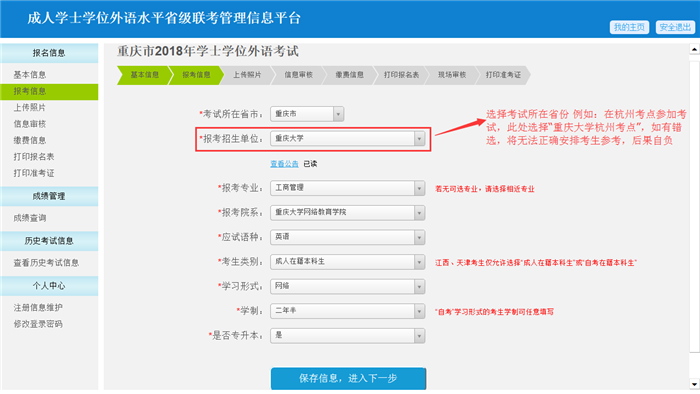The height and width of the screenshot is (394, 700).
Task: Select 修改登录密码 in the sidebar
Action: pyautogui.click(x=38, y=324)
